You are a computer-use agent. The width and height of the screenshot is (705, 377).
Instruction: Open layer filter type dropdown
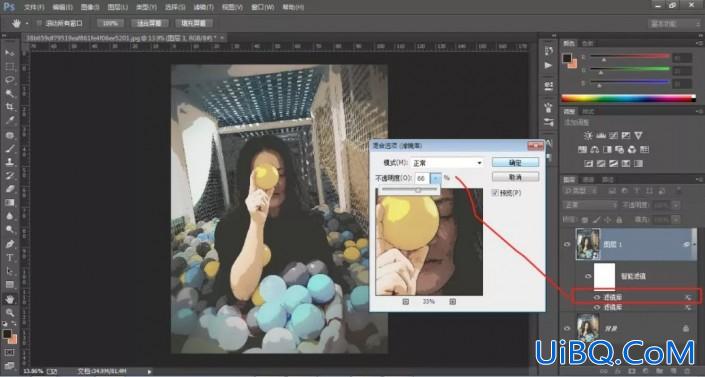[x=581, y=191]
